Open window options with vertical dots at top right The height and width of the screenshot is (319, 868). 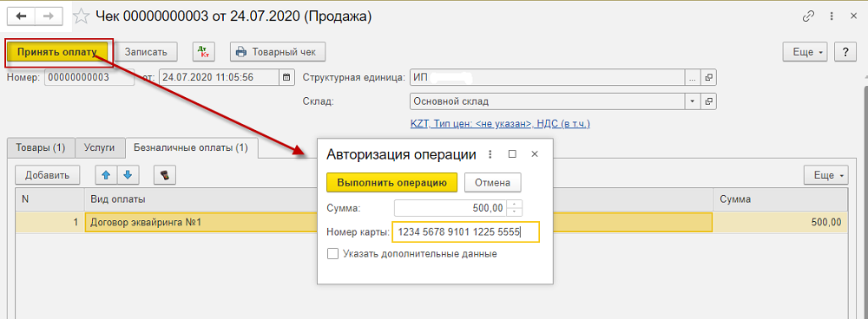pos(831,16)
